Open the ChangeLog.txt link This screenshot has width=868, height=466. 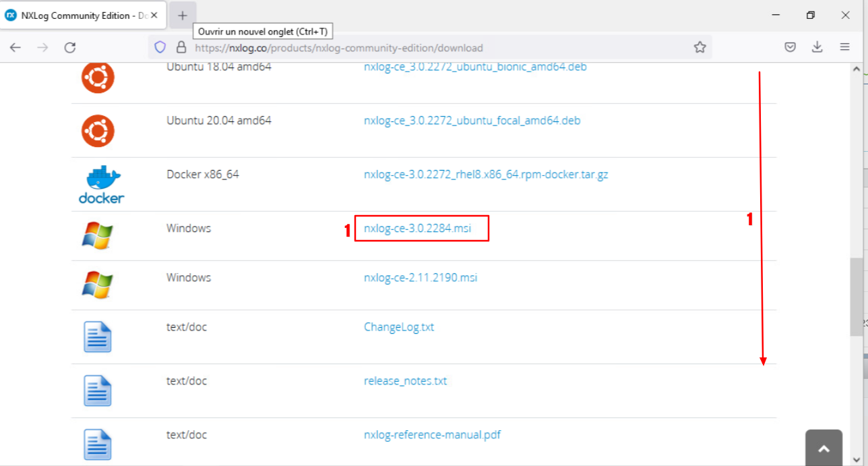click(398, 327)
